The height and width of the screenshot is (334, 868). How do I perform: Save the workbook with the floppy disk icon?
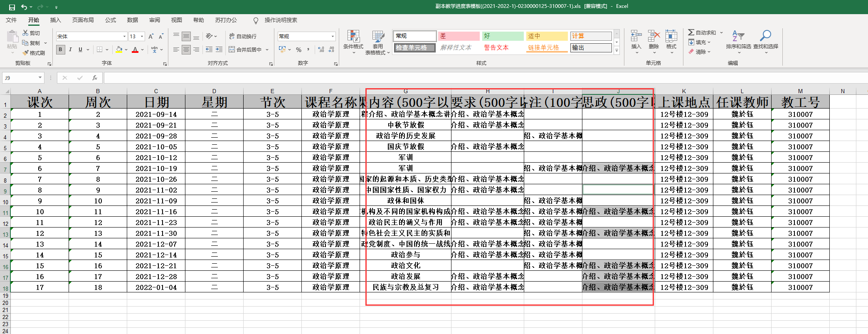pyautogui.click(x=12, y=7)
